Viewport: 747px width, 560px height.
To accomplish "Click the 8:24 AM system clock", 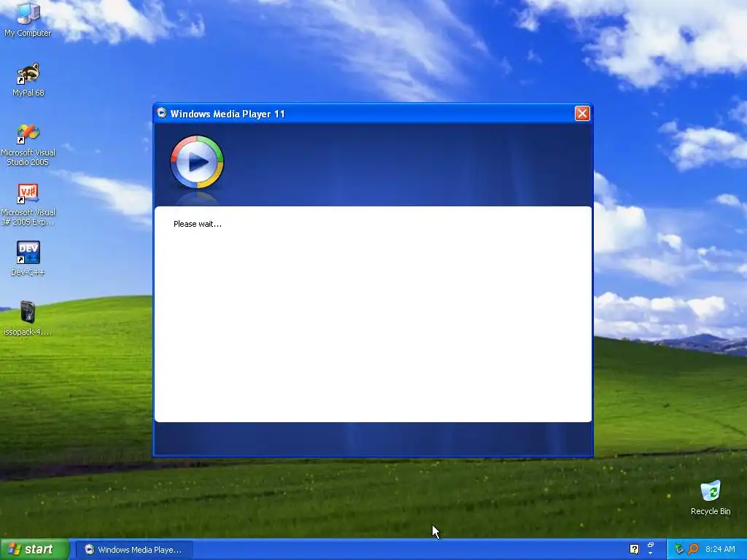I will tap(720, 549).
